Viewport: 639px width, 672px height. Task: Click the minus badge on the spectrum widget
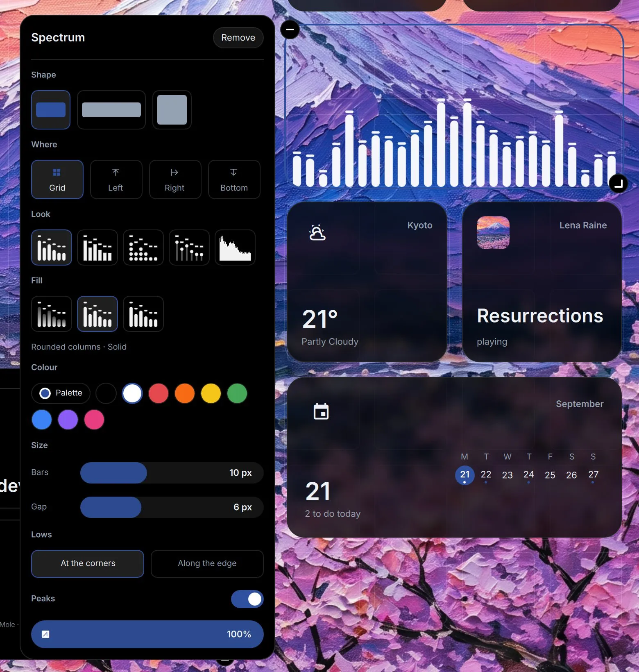[290, 30]
